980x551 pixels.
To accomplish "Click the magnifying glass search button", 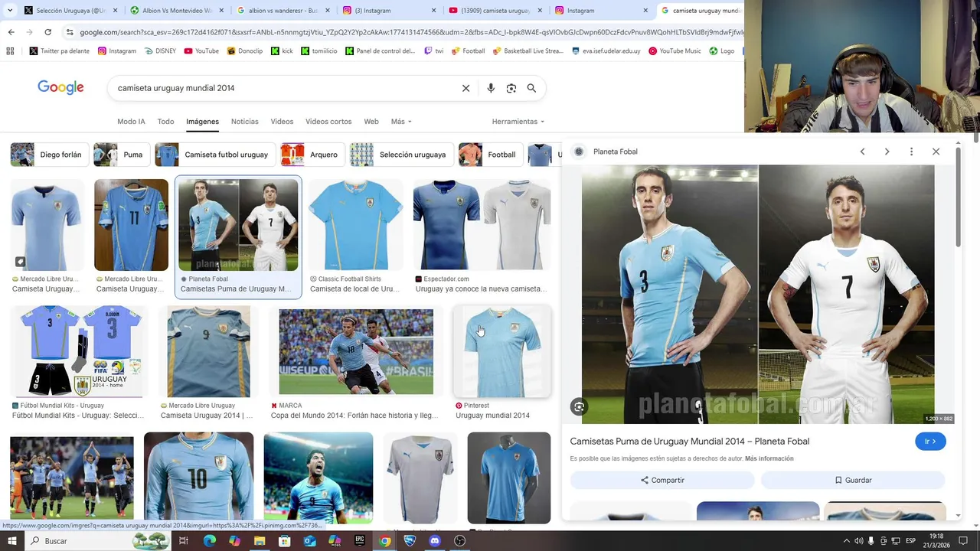I will click(x=531, y=88).
